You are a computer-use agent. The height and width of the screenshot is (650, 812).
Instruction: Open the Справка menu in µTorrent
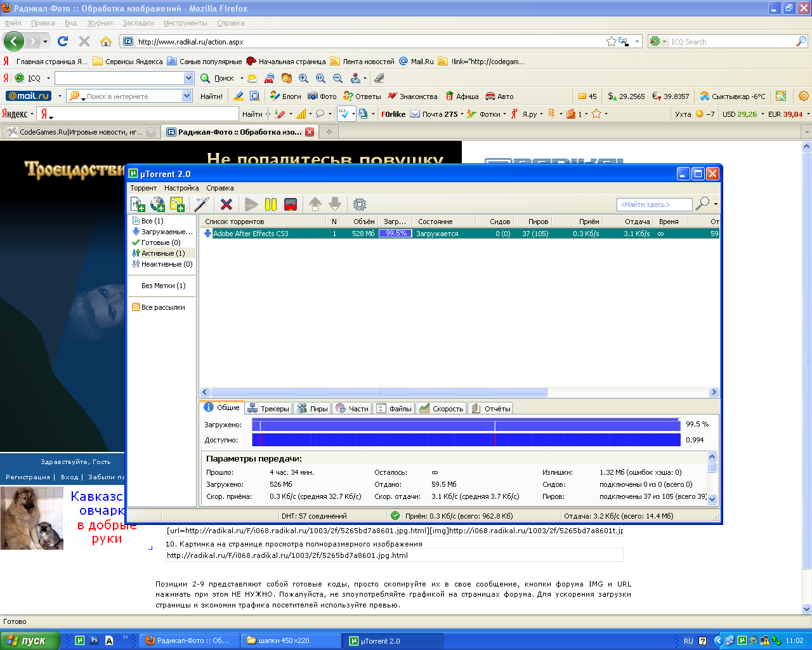220,188
